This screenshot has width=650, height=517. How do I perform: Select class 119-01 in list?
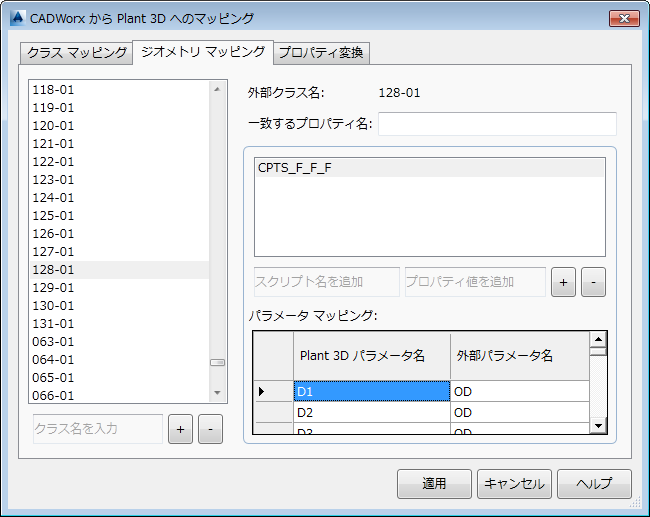[119, 108]
